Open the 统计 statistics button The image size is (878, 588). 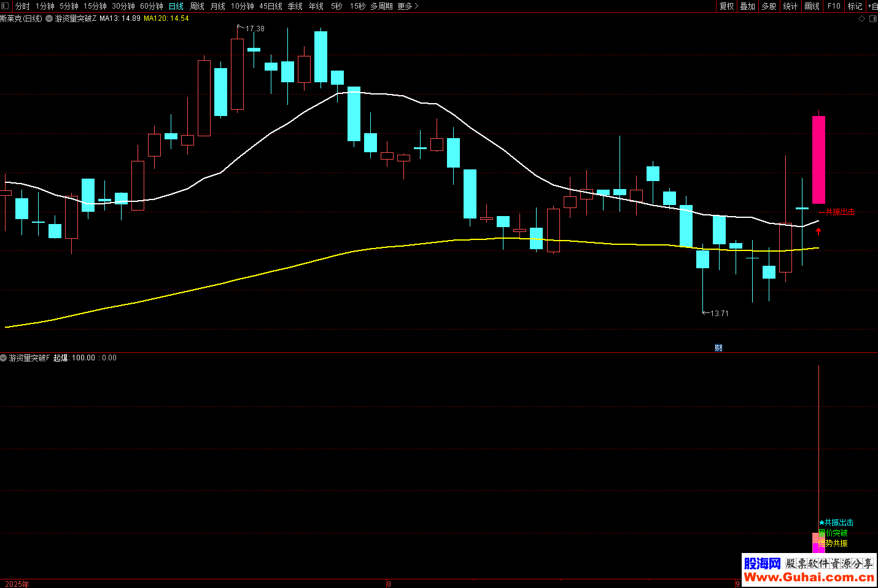[790, 6]
